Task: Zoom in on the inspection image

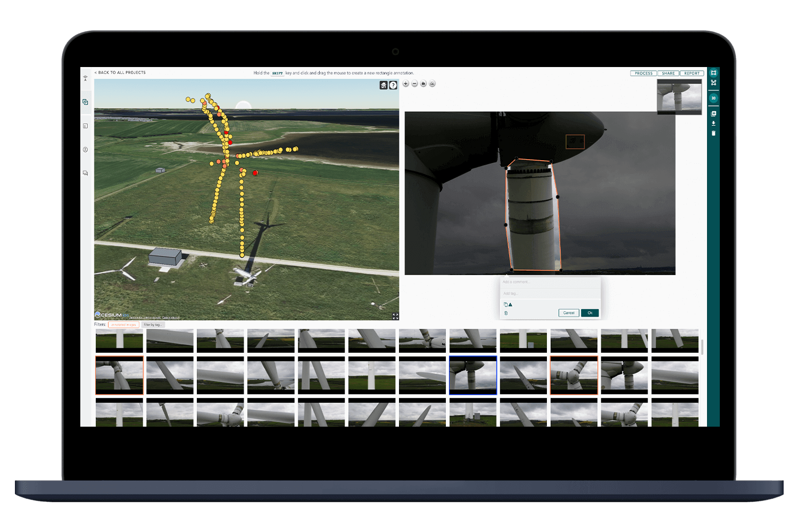Action: (x=405, y=84)
